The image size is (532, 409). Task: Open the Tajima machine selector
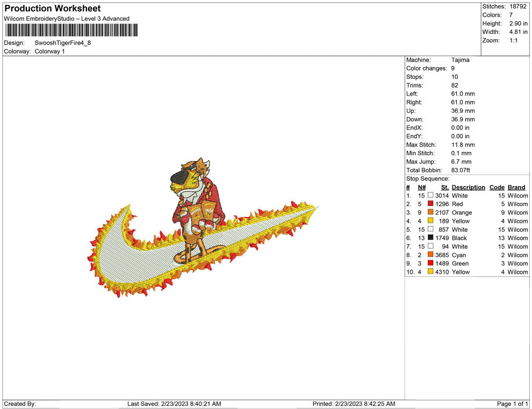461,60
